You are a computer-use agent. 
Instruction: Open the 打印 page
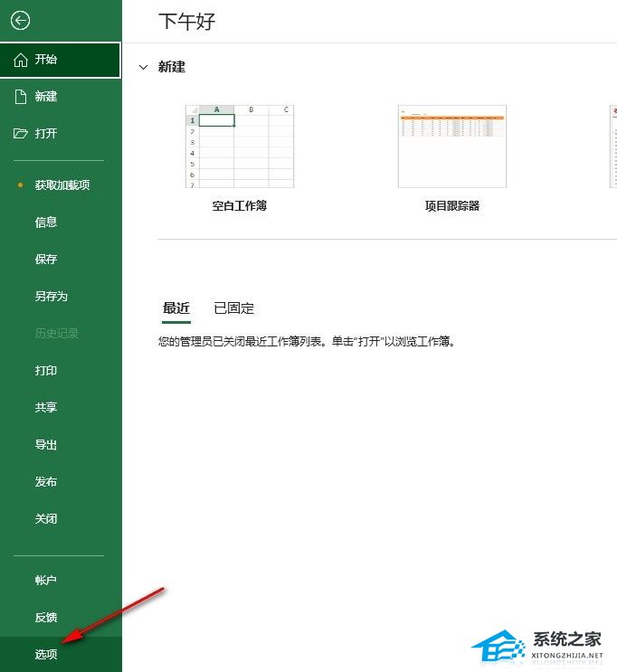click(x=61, y=370)
